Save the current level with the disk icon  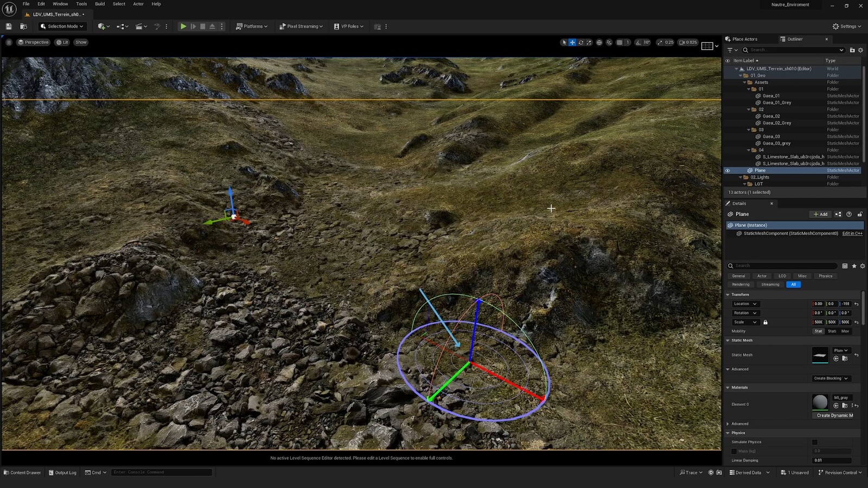click(9, 26)
